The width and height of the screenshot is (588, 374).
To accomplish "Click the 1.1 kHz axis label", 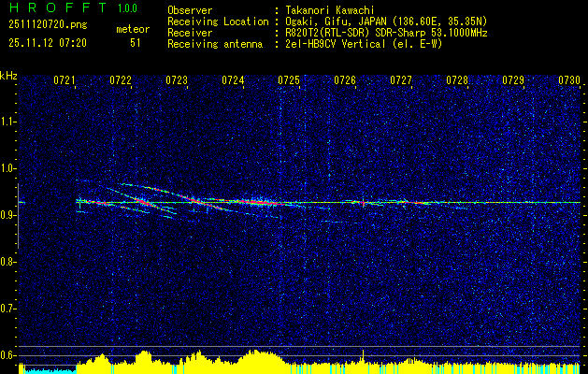I will [x=8, y=122].
